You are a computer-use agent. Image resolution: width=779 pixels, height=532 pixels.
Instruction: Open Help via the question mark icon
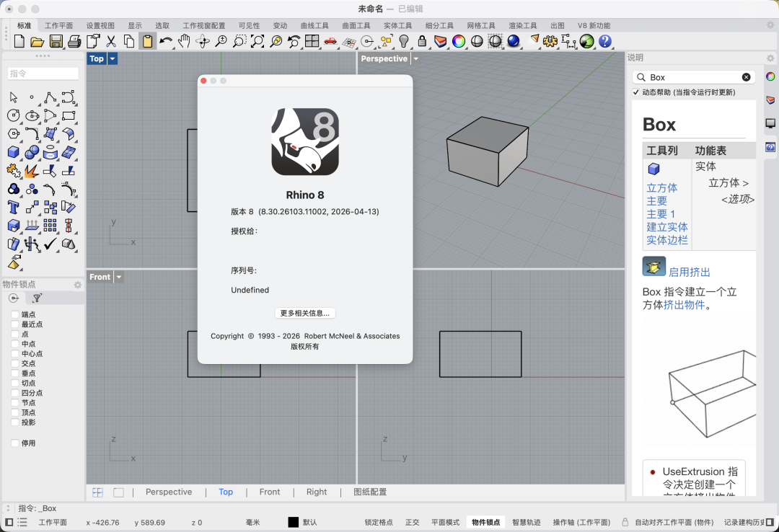tap(605, 42)
